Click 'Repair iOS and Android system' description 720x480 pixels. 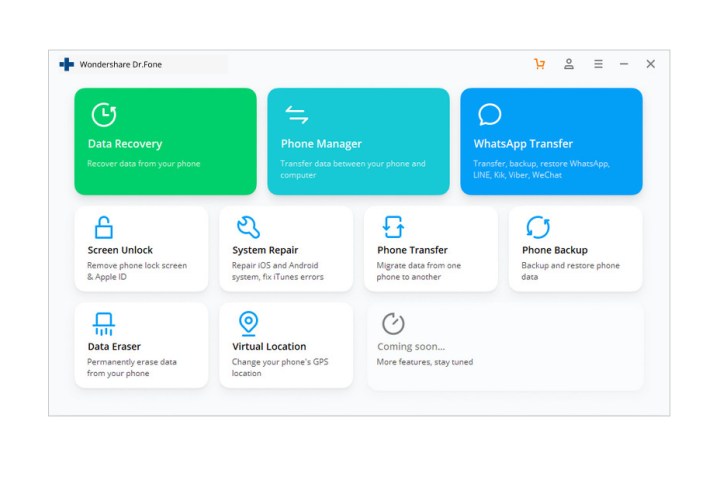[x=277, y=271]
